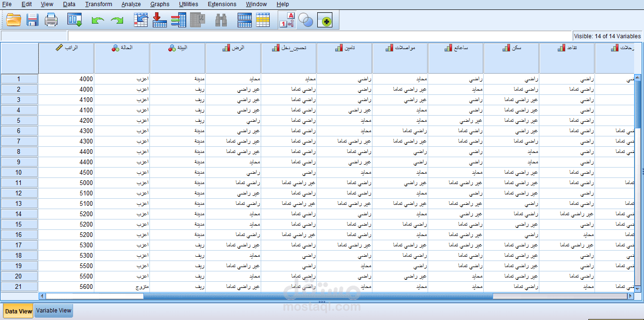Click horizontal scrollbar left arrow
The height and width of the screenshot is (320, 644).
(42, 296)
